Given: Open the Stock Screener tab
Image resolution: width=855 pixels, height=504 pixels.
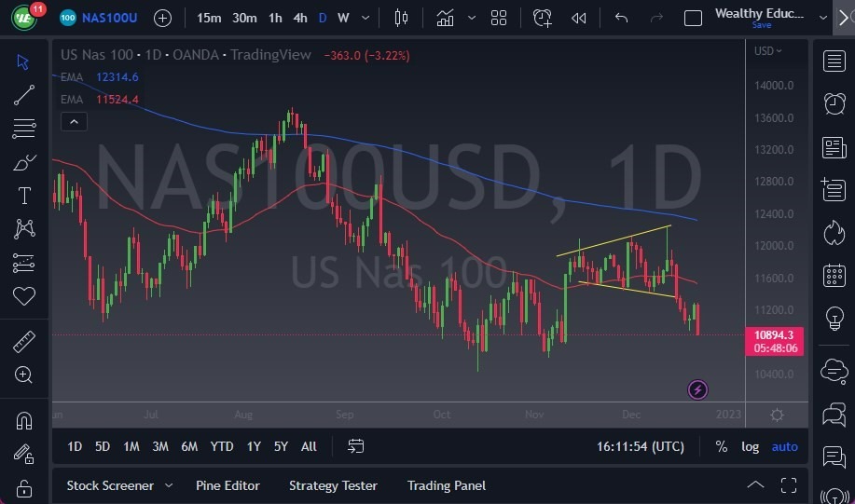Looking at the screenshot, I should (x=110, y=485).
